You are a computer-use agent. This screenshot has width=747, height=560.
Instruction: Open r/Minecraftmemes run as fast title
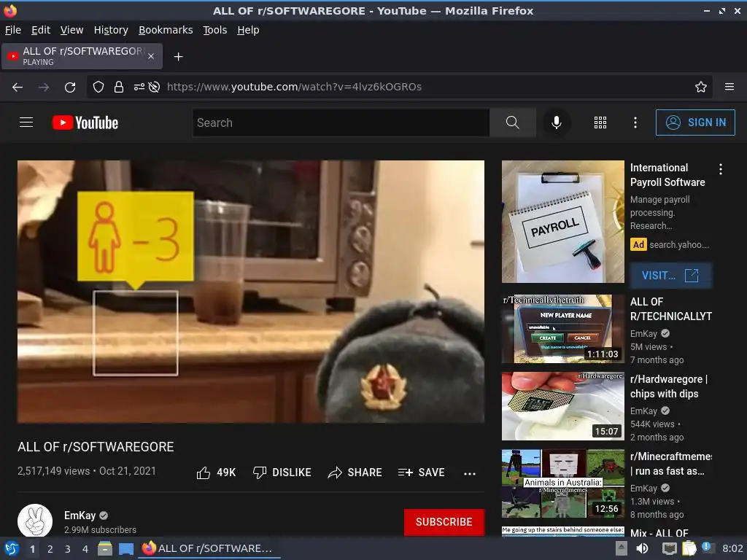(x=671, y=463)
